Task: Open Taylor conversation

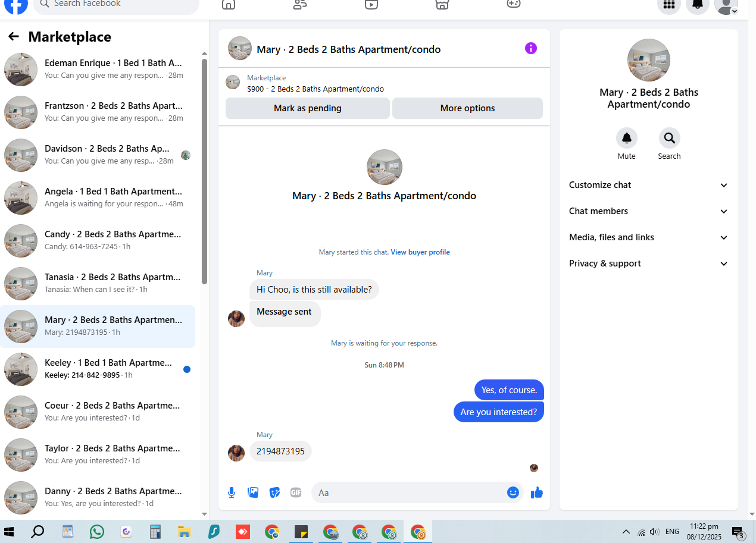Action: click(x=98, y=455)
